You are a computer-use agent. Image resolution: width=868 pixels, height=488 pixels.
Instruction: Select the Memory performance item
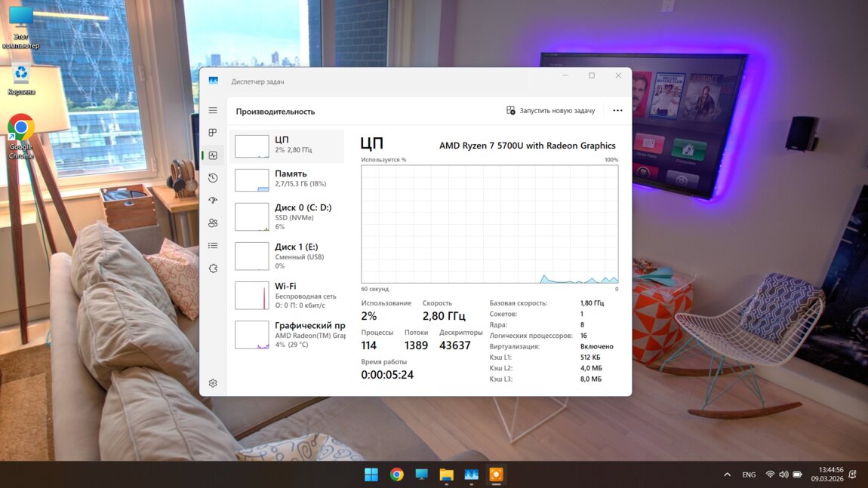[x=287, y=179]
